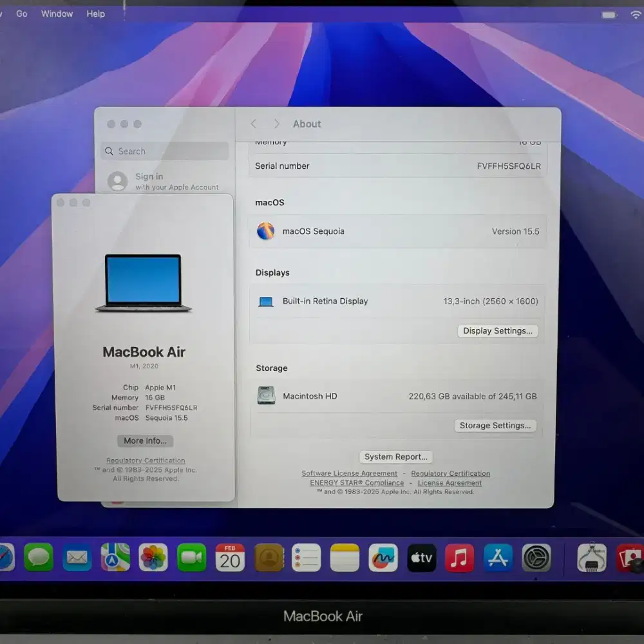Open Display Settings for the Retina Display

click(497, 330)
